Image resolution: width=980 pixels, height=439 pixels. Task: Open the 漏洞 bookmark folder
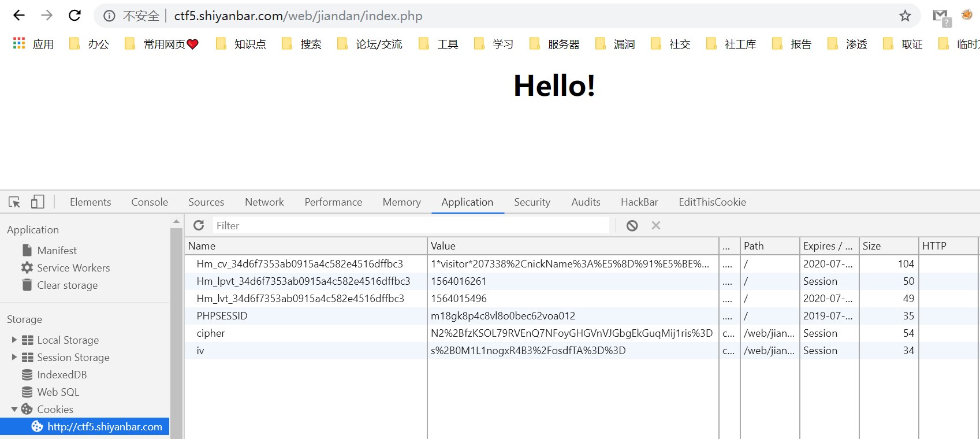click(614, 44)
